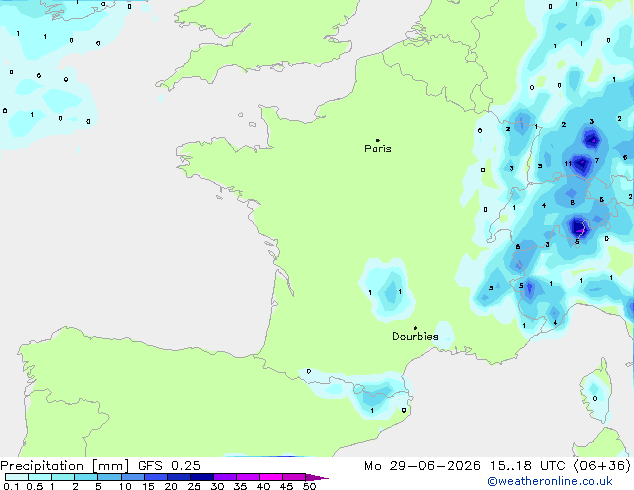This screenshot has width=634, height=490.
Task: Choose the 20–25 mm dark blue swatch
Action: point(179,477)
